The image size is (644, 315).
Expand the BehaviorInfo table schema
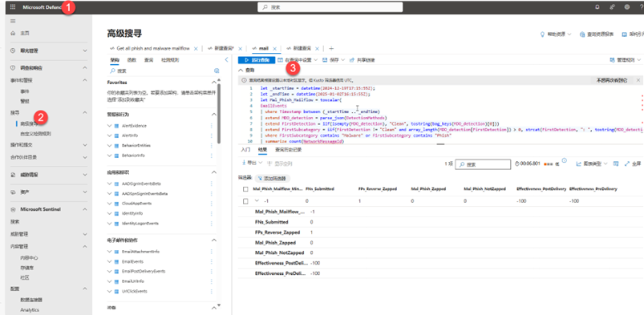click(109, 155)
